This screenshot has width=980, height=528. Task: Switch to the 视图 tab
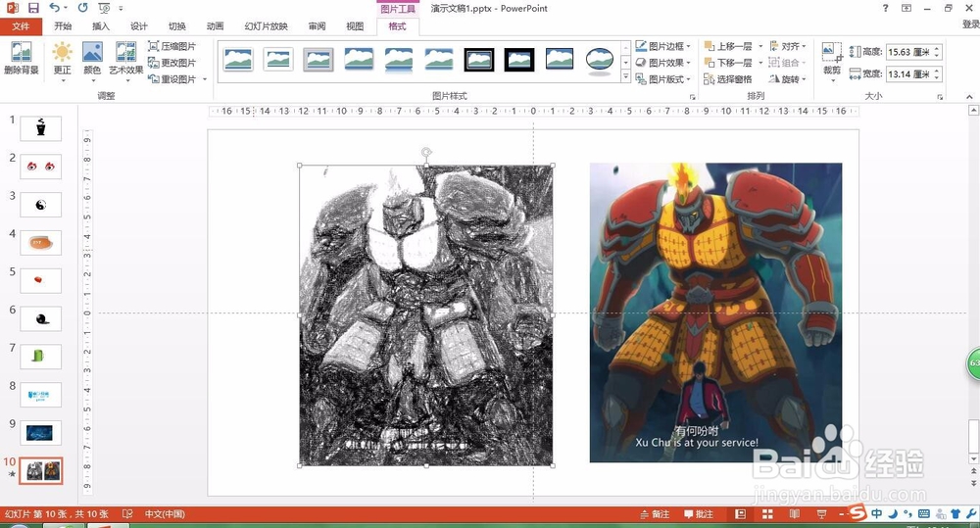point(355,26)
